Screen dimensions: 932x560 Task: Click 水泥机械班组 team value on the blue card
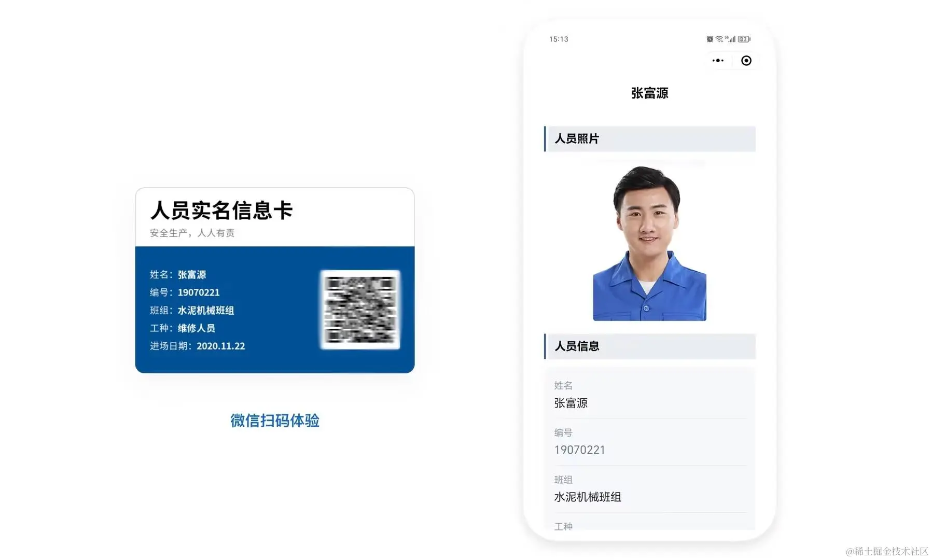(206, 311)
